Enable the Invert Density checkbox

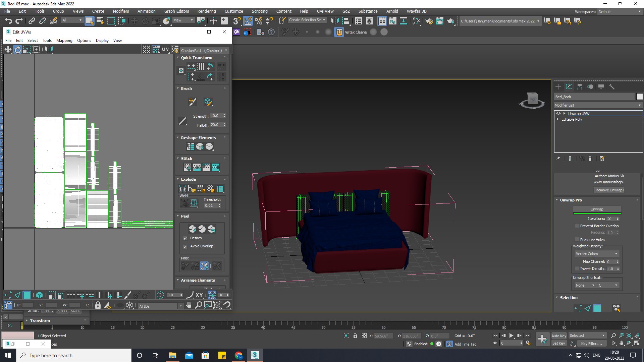pyautogui.click(x=577, y=269)
